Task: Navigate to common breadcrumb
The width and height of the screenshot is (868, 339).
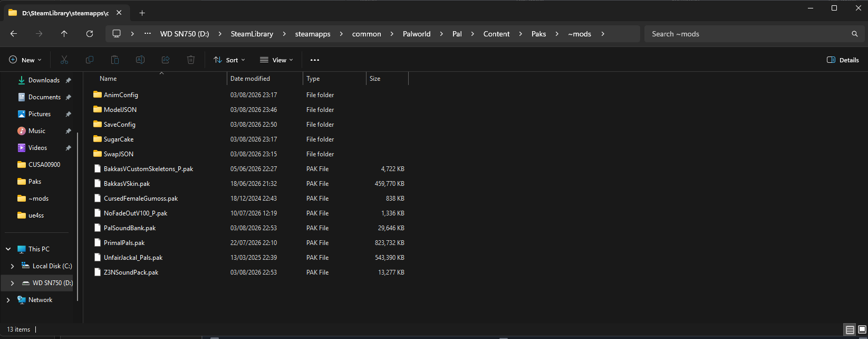Action: point(367,34)
